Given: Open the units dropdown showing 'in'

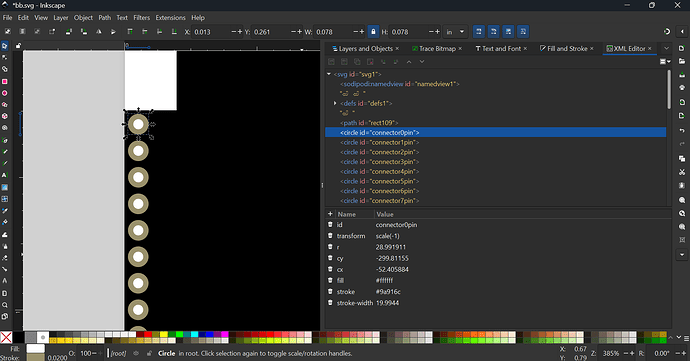Looking at the screenshot, I should (x=455, y=32).
